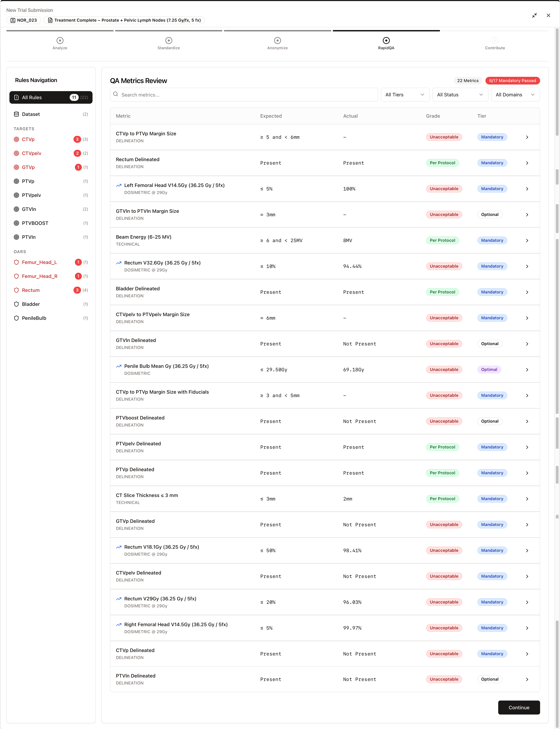The image size is (560, 729).
Task: Click the Optimal tier on Penile Bulb row
Action: pos(489,370)
